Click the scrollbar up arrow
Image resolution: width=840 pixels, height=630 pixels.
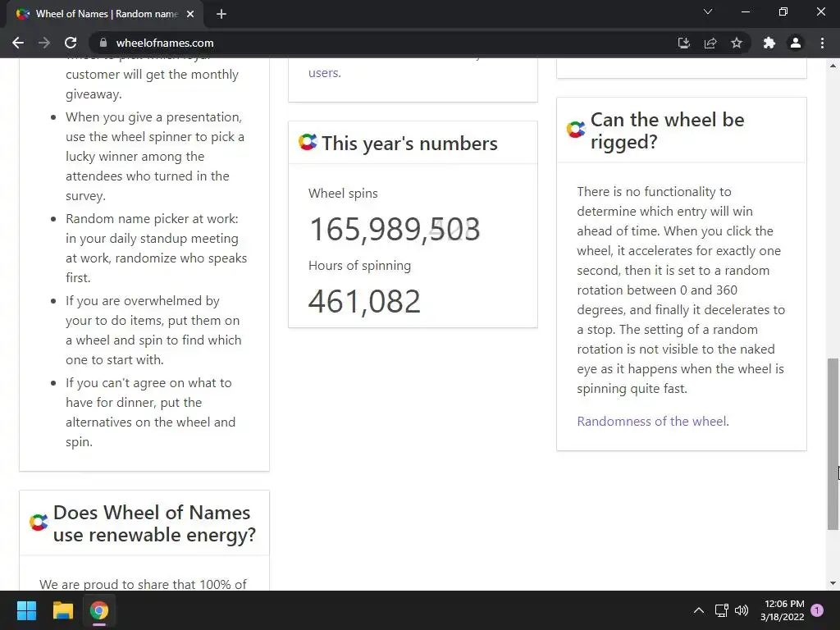pos(833,66)
